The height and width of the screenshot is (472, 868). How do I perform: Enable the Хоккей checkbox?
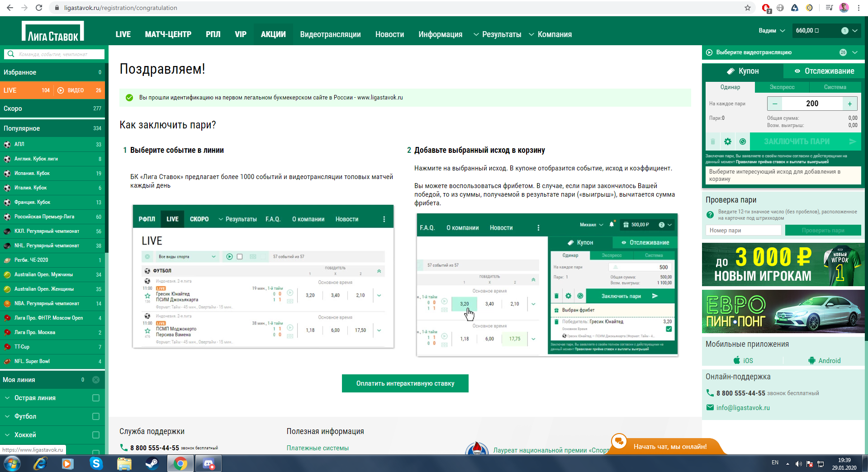[96, 435]
